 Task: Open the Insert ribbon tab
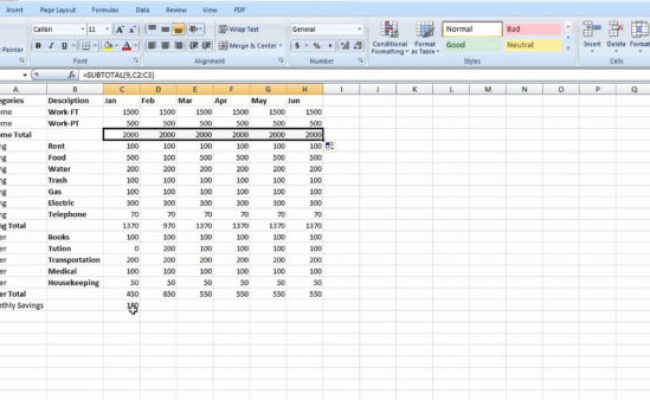[15, 10]
